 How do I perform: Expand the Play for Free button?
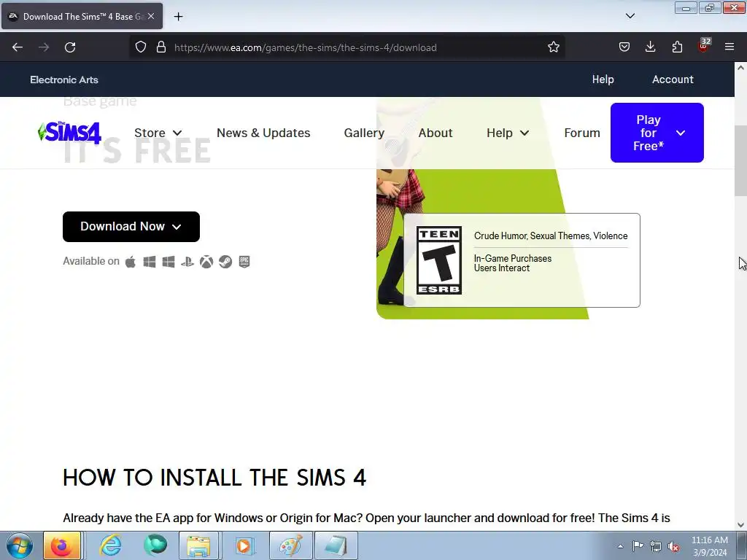(657, 133)
